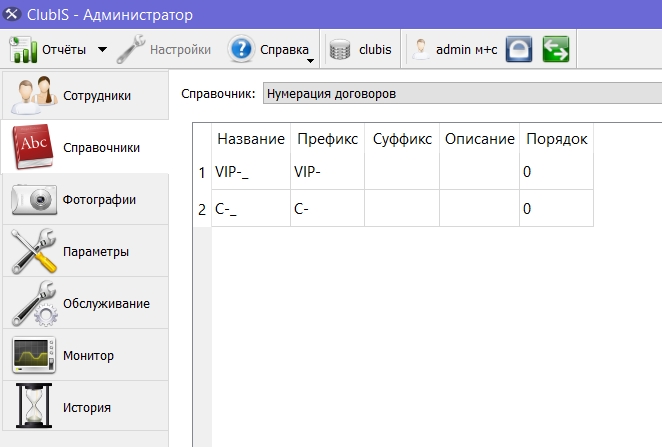662x447 pixels.
Task: Select the Обслуживание sidebar label
Action: point(106,303)
